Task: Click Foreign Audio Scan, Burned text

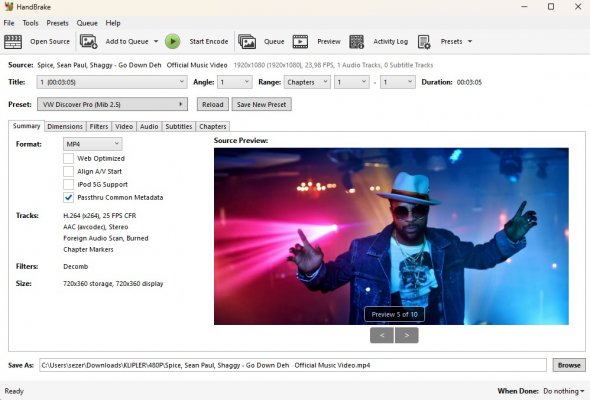Action: point(106,238)
